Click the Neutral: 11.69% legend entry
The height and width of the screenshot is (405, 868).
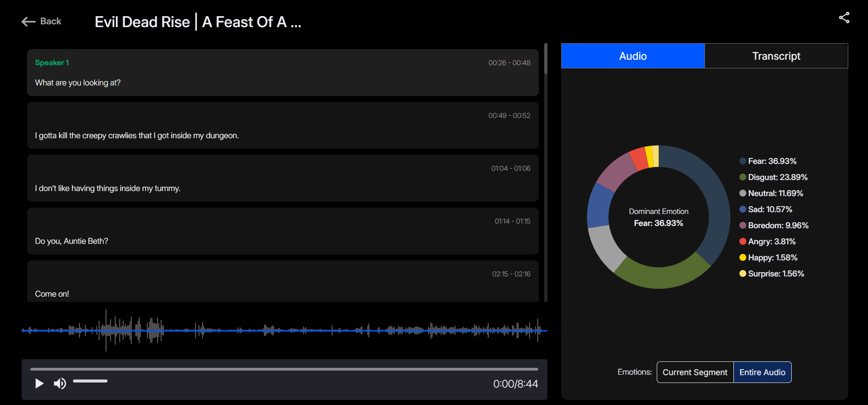tap(771, 193)
